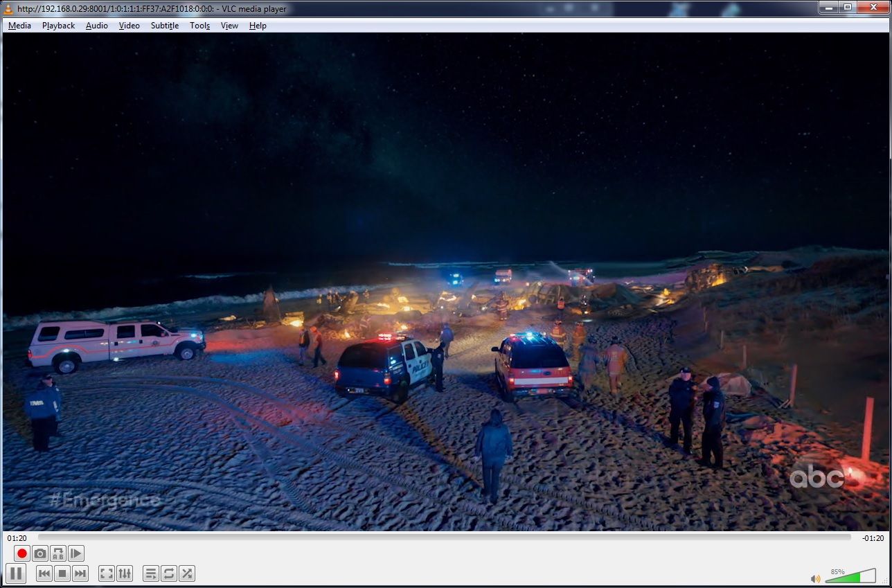Viewport: 892px width, 588px height.
Task: Mute audio via the speaker icon
Action: pos(816,578)
